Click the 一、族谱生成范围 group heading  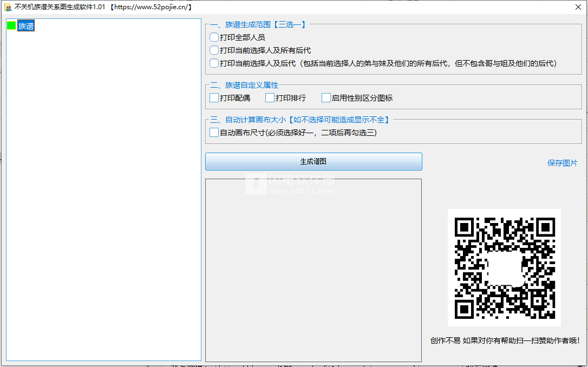tap(258, 25)
